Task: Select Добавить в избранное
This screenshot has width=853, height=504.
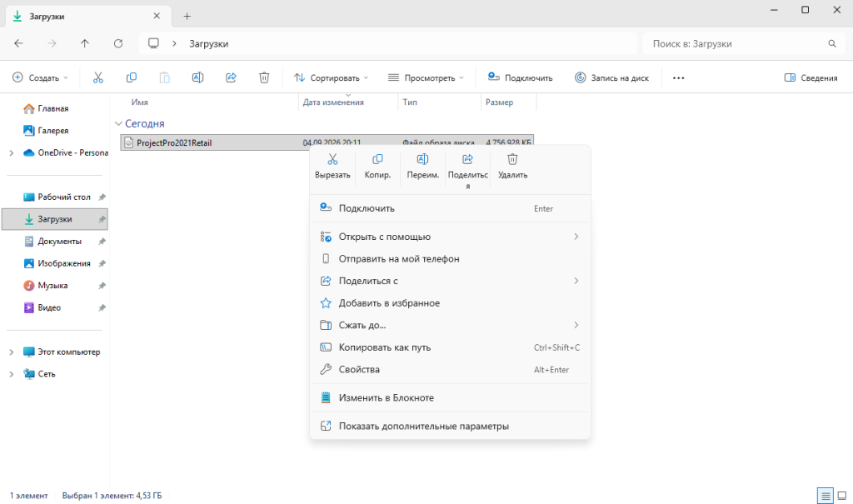Action: tap(450, 303)
